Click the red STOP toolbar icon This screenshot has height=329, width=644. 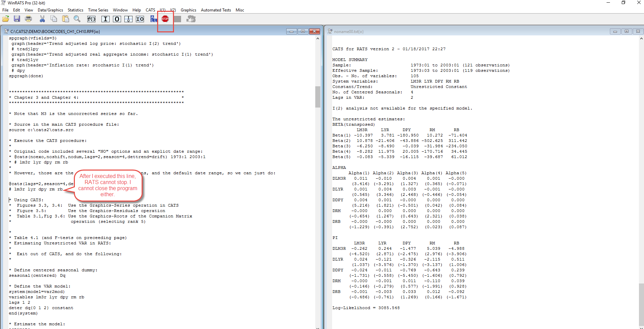pyautogui.click(x=165, y=19)
